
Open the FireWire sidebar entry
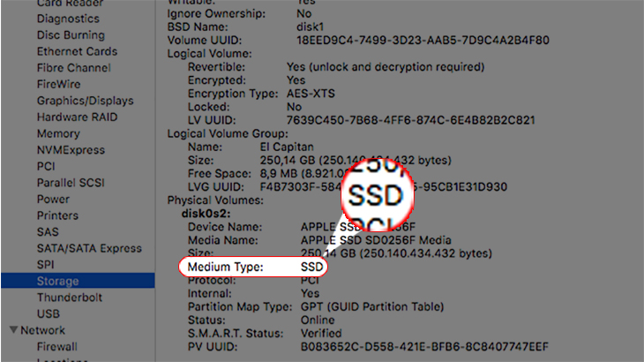click(x=58, y=85)
